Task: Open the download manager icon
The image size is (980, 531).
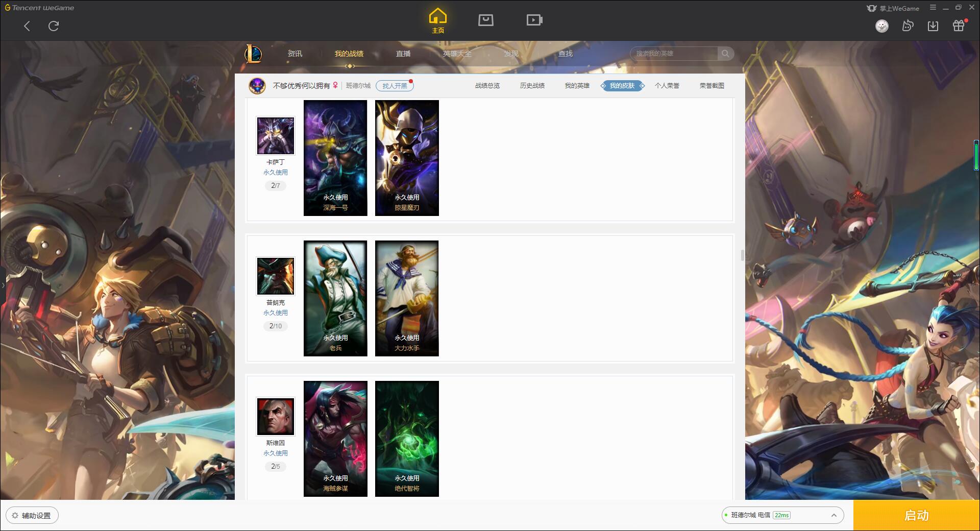Action: [x=933, y=26]
